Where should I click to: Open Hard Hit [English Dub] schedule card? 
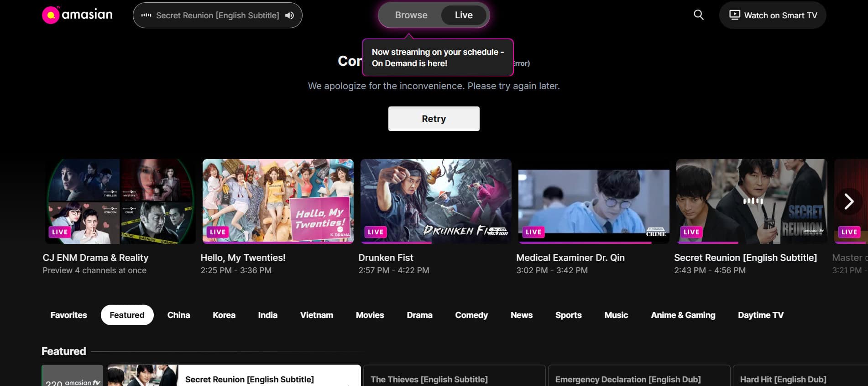click(x=800, y=375)
